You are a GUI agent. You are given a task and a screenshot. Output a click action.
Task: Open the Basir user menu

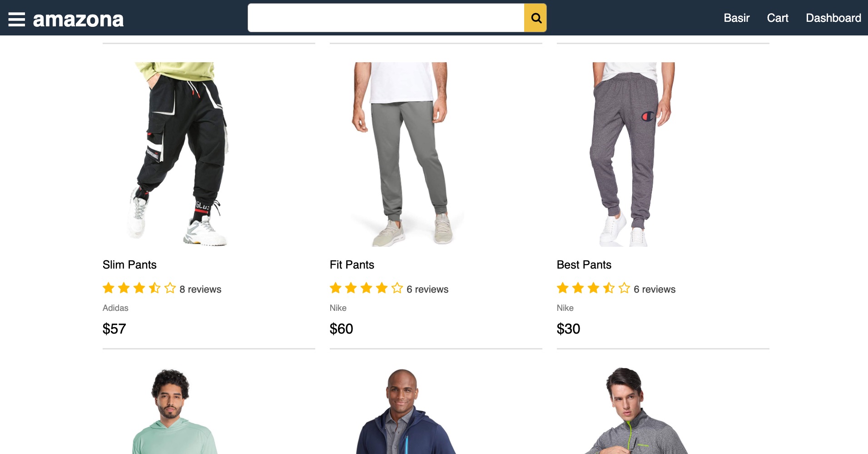coord(736,18)
